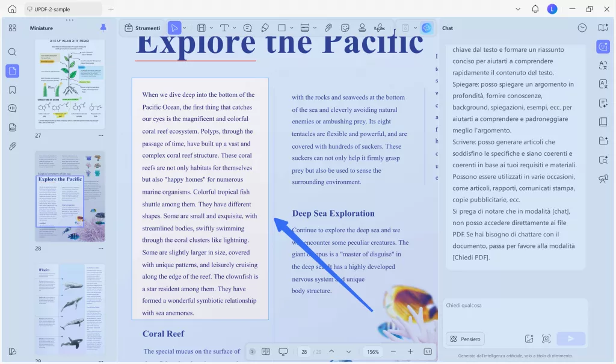Open options menu for page 28 thumbnail

(101, 248)
